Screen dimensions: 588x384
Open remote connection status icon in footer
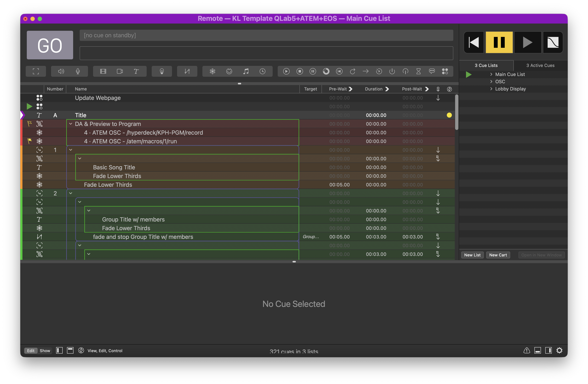click(x=81, y=350)
